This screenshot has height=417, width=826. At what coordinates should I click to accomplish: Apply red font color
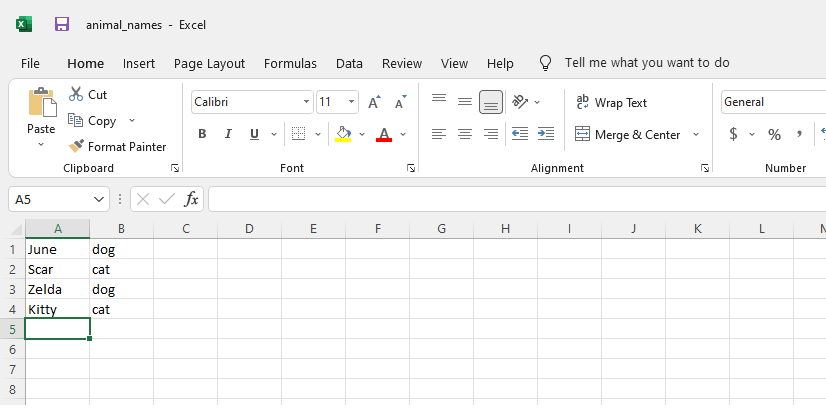click(x=384, y=134)
